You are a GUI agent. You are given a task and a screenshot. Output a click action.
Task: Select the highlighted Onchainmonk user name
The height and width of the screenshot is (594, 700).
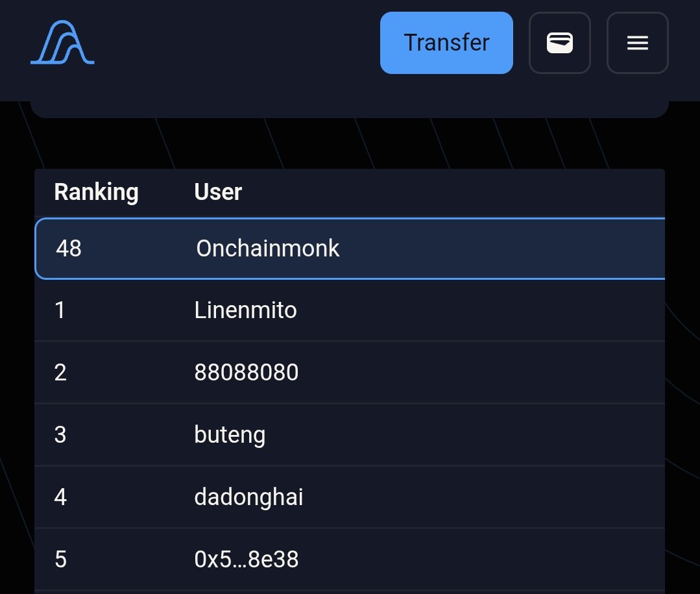point(267,249)
